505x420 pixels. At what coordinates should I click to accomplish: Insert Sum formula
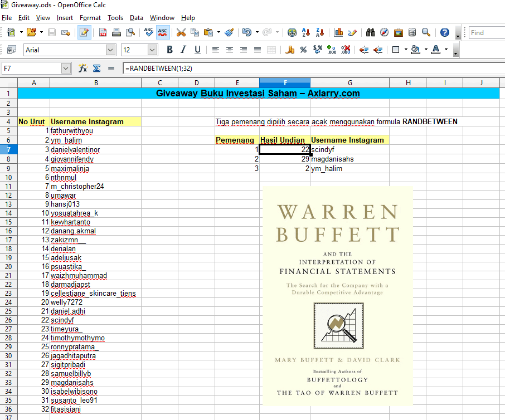click(x=96, y=68)
